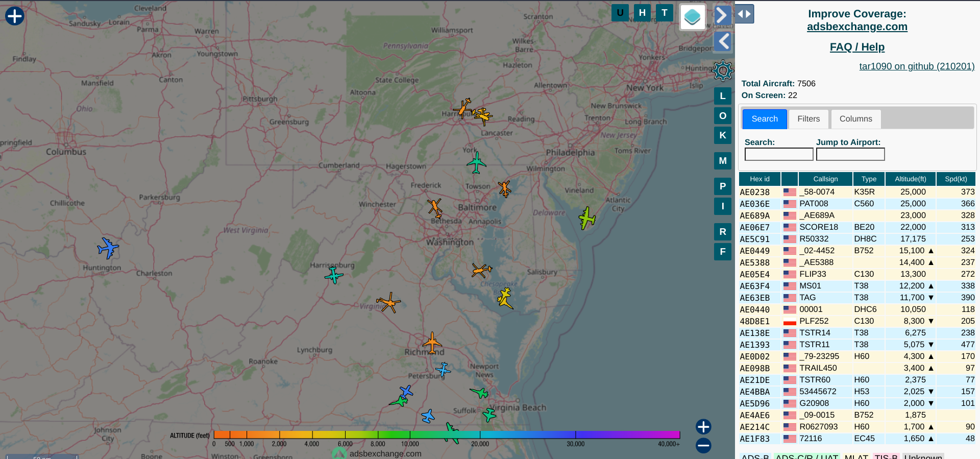Image resolution: width=980 pixels, height=459 pixels.
Task: Select table row with hex AE1393
Action: coord(857,345)
